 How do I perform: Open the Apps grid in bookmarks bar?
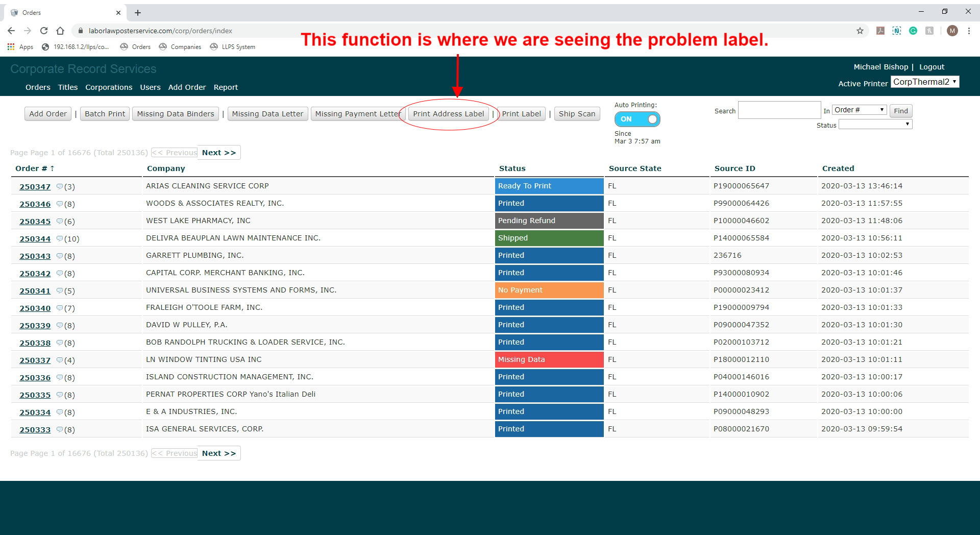click(11, 47)
